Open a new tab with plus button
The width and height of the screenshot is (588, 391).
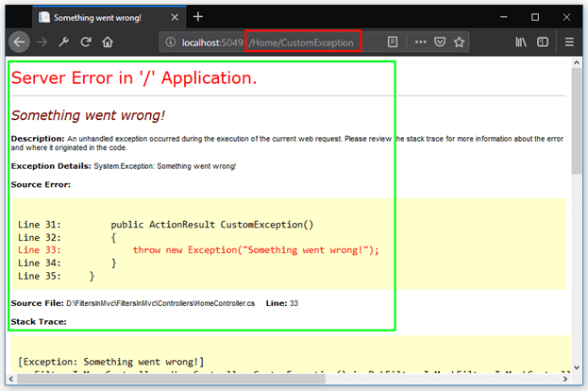click(198, 17)
